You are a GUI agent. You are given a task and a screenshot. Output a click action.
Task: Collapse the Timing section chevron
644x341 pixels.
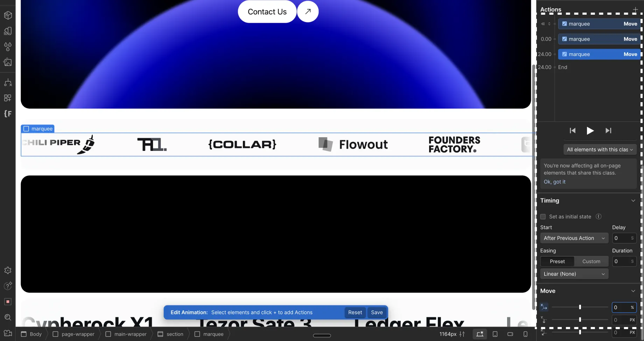[633, 201]
